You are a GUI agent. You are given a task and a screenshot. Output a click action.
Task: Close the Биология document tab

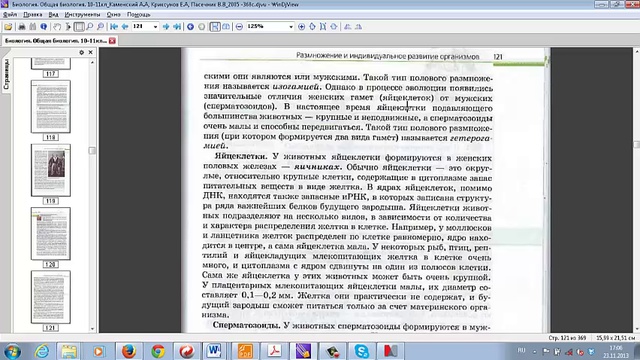(112, 41)
